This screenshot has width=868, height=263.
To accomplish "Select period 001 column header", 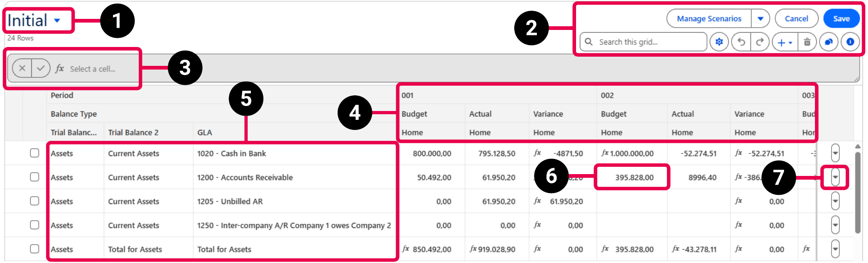I will click(x=497, y=95).
